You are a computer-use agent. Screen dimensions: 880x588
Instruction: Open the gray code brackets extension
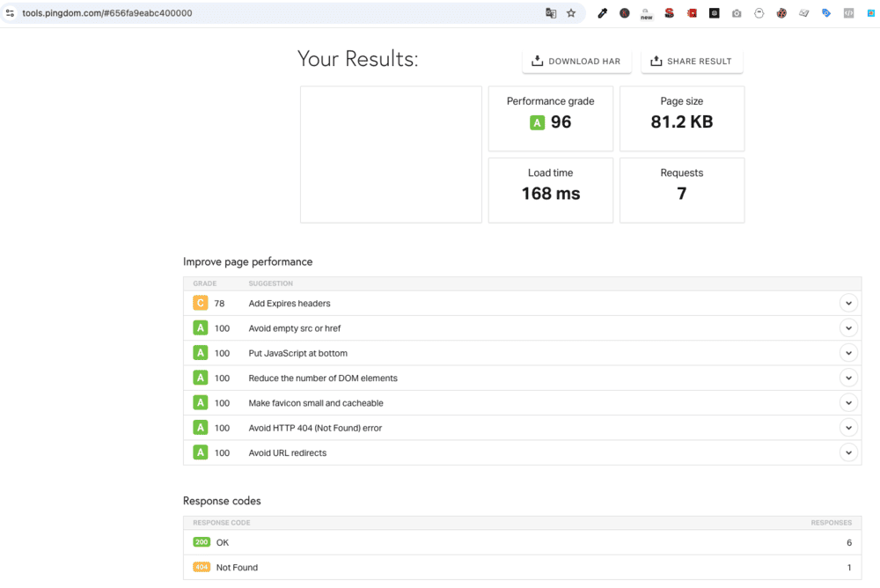[x=848, y=13]
